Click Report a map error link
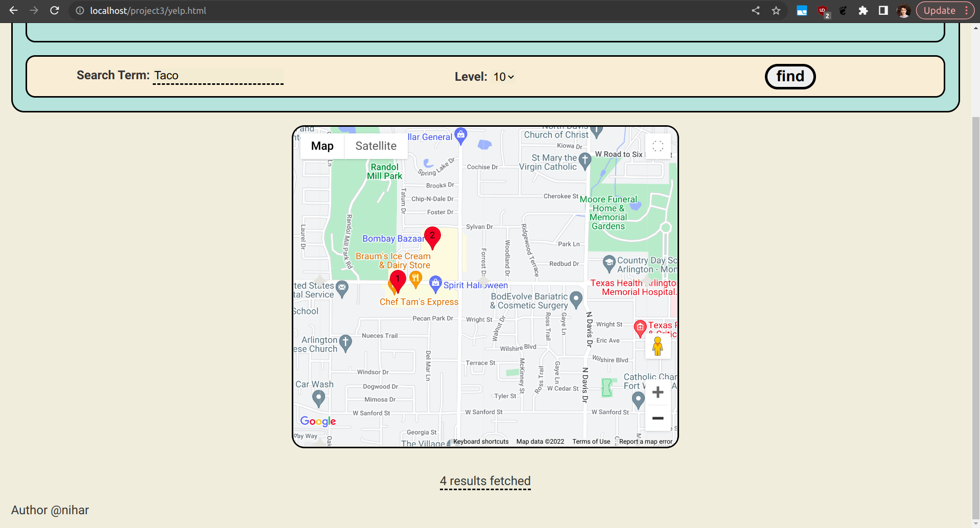980x528 pixels. [645, 442]
